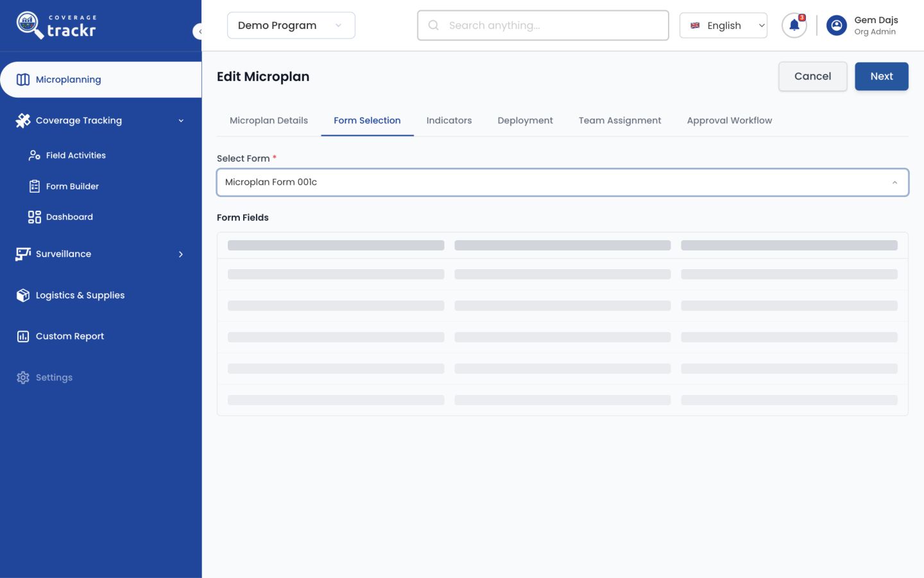Click the Form Builder clipboard icon
Viewport: 924px width, 578px height.
[35, 186]
